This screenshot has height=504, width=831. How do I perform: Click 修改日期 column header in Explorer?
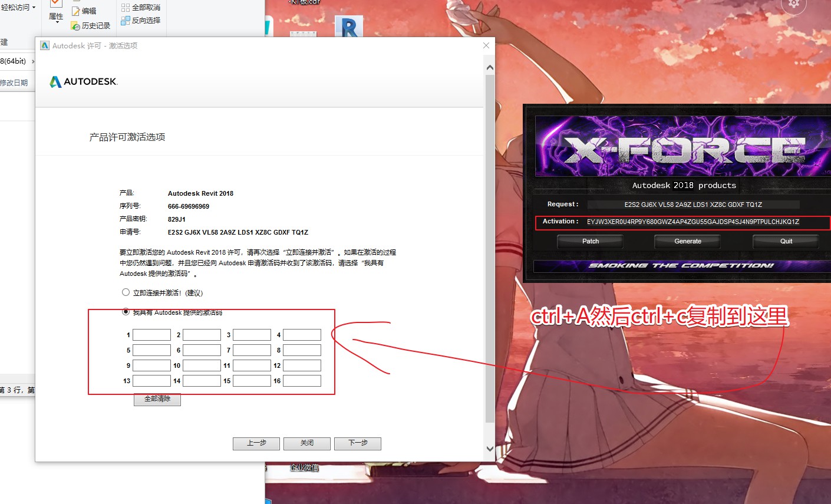[14, 83]
